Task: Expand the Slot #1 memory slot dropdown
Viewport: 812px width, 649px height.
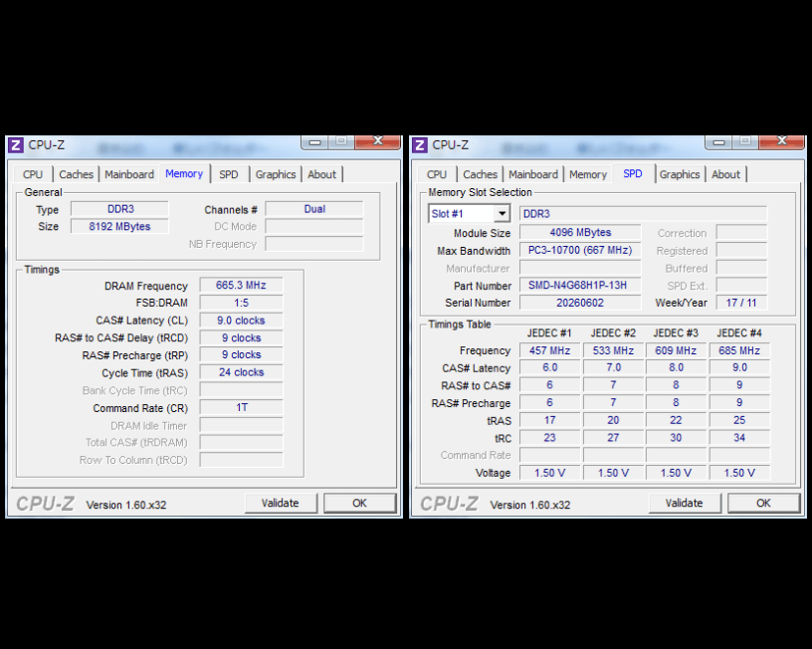Action: pyautogui.click(x=502, y=214)
